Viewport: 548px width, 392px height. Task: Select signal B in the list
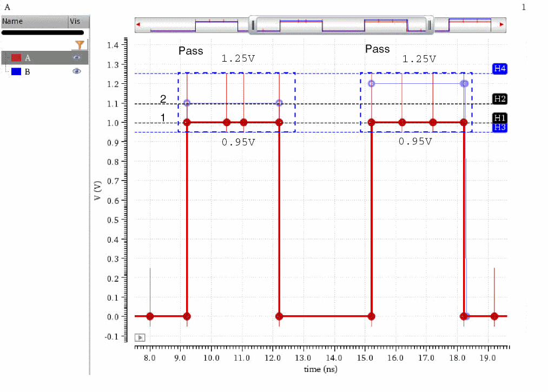coord(45,71)
